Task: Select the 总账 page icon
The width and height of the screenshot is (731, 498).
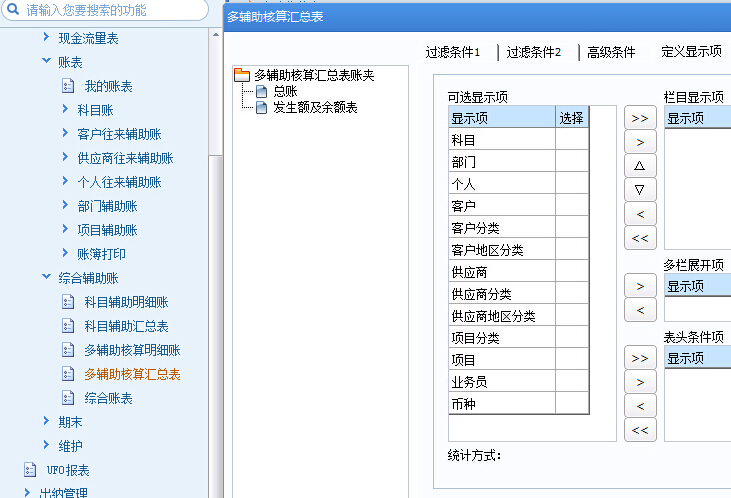Action: point(262,91)
